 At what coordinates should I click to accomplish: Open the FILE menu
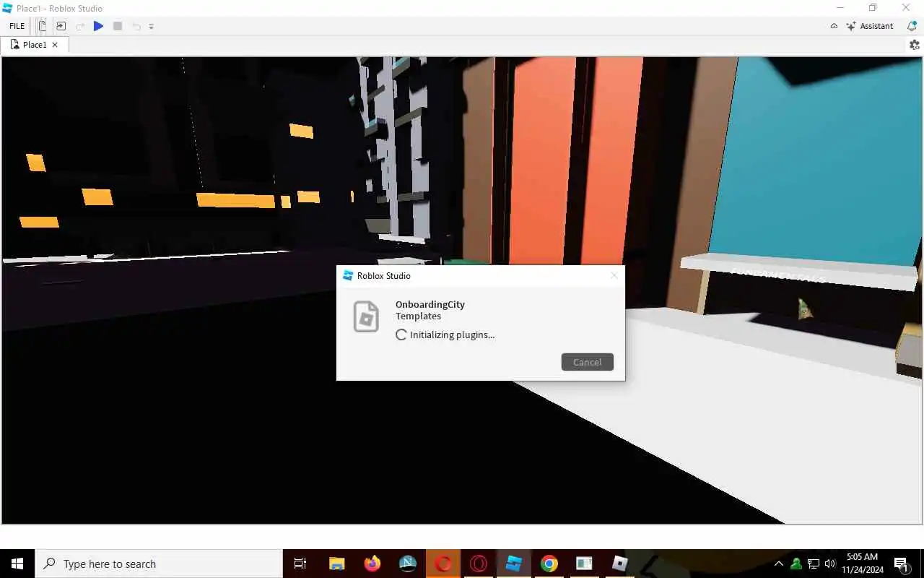tap(17, 26)
